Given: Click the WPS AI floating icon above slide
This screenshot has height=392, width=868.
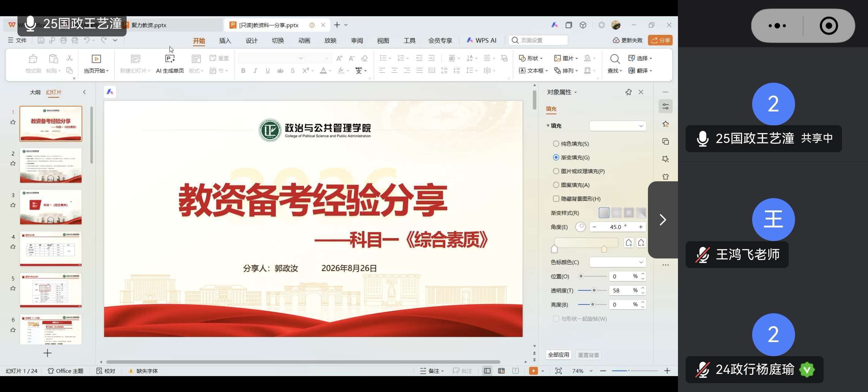Looking at the screenshot, I should tap(110, 92).
